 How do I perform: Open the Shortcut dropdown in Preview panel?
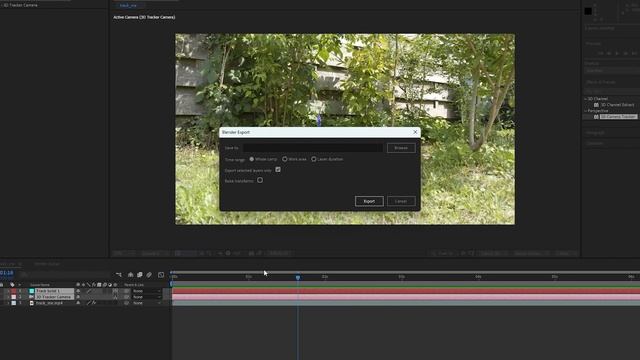[612, 71]
